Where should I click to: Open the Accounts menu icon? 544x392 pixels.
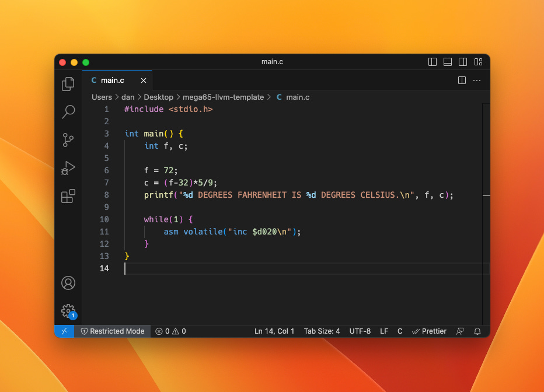click(68, 283)
